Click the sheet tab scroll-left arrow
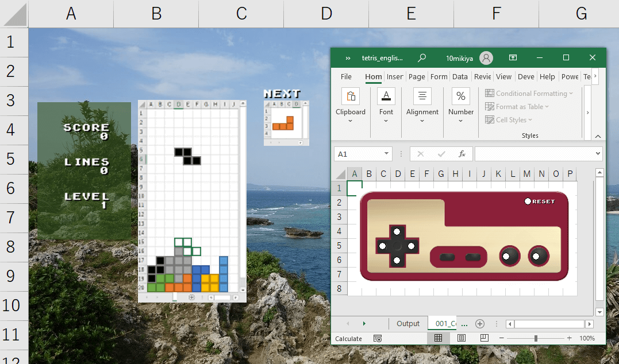The width and height of the screenshot is (619, 364). tap(348, 324)
